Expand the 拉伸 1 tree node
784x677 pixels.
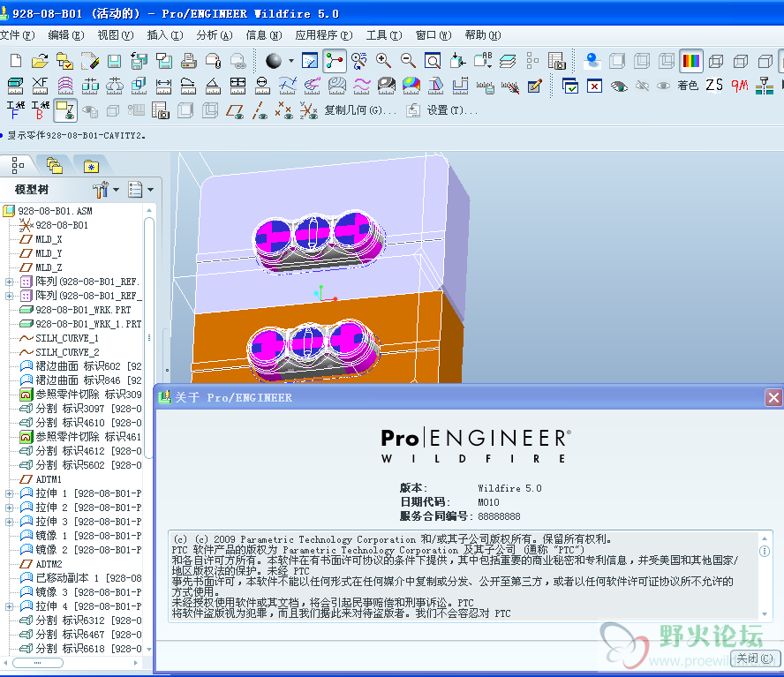coord(9,493)
